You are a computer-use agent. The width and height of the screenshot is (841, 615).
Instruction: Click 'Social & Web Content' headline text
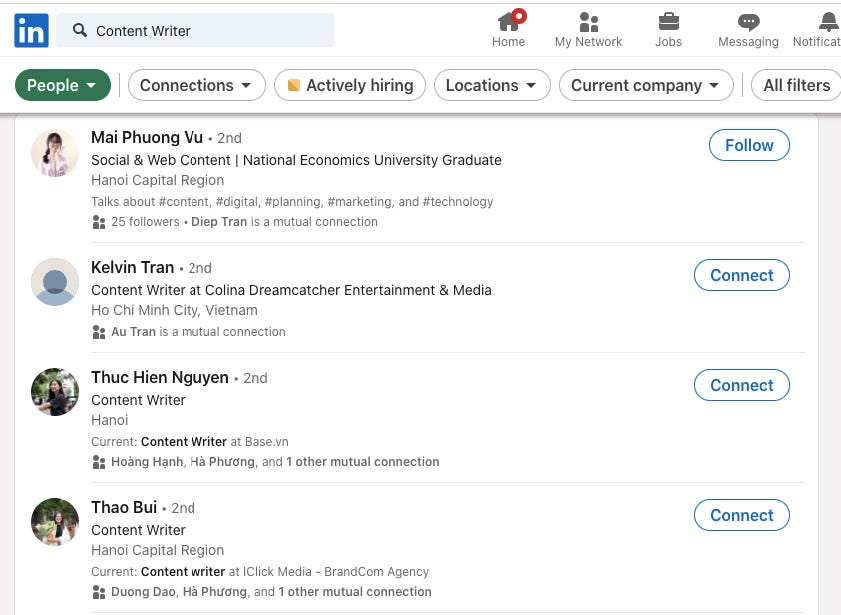296,160
